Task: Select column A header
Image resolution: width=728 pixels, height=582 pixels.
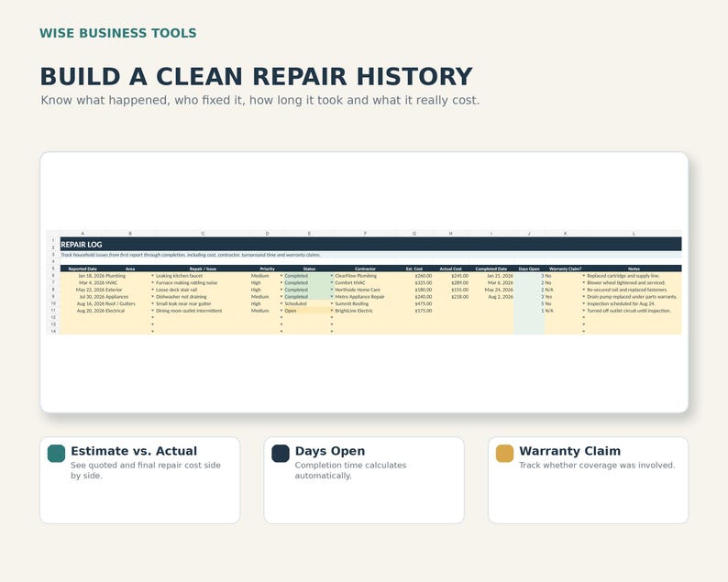Action: pos(83,234)
